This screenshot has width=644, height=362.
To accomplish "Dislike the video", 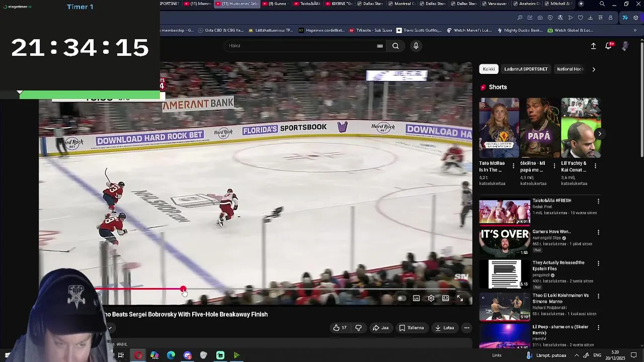I will [x=358, y=328].
